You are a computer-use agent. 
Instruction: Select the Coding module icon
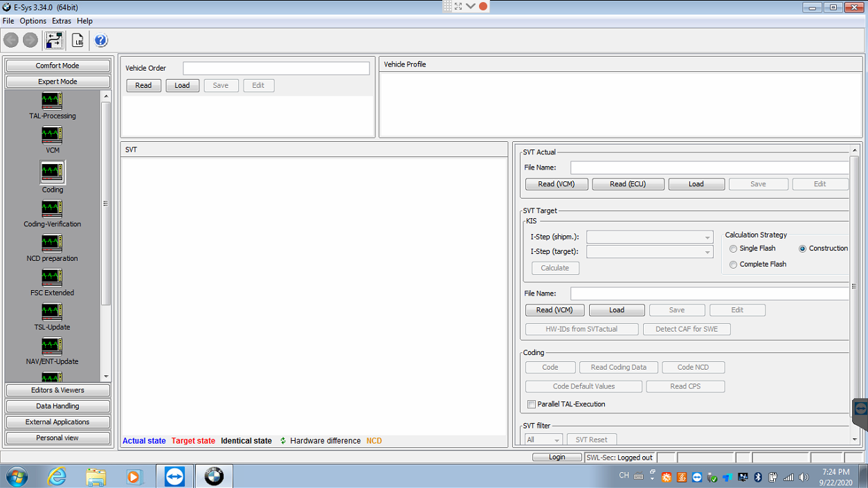(x=53, y=173)
